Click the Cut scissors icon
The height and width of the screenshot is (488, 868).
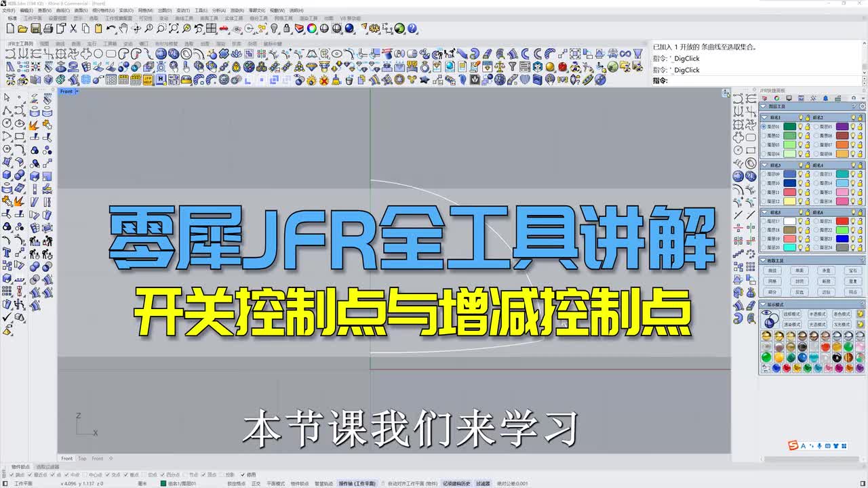[73, 28]
